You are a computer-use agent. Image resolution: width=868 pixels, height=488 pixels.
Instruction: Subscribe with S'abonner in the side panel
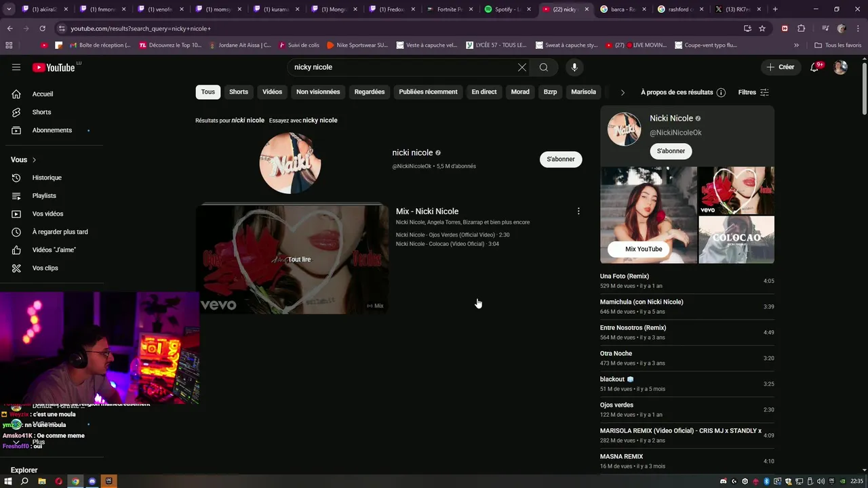point(671,151)
